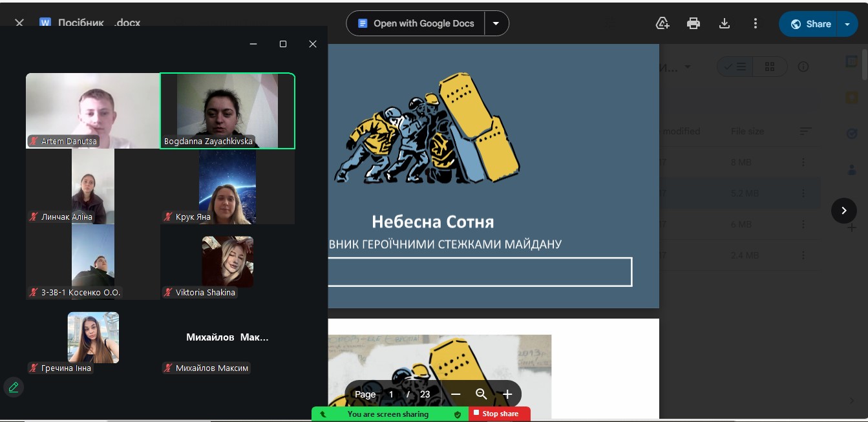The image size is (868, 422).
Task: Close the document preview with X
Action: [x=19, y=23]
